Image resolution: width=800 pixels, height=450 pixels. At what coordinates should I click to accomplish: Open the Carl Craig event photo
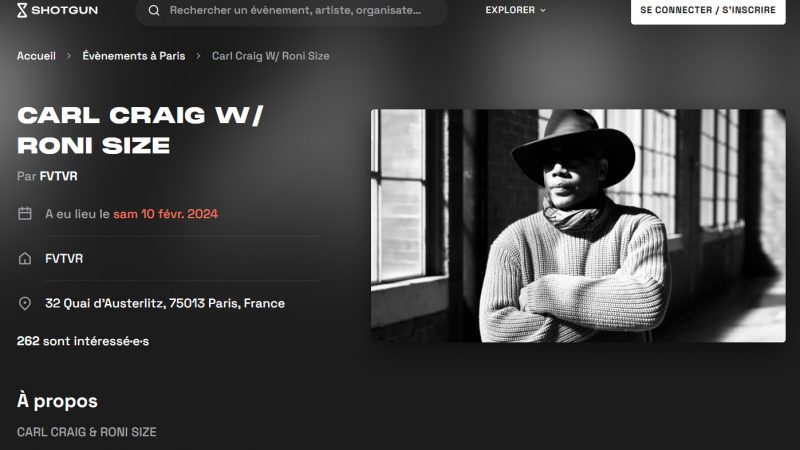tap(578, 226)
